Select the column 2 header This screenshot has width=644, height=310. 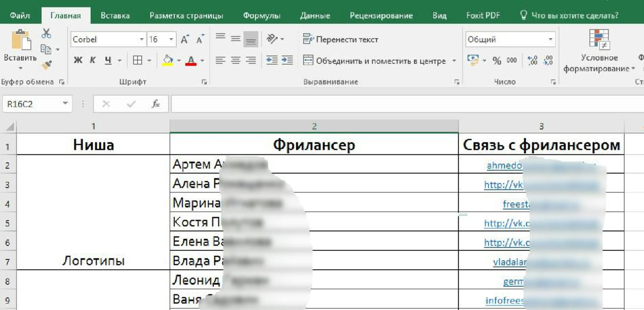pos(314,126)
